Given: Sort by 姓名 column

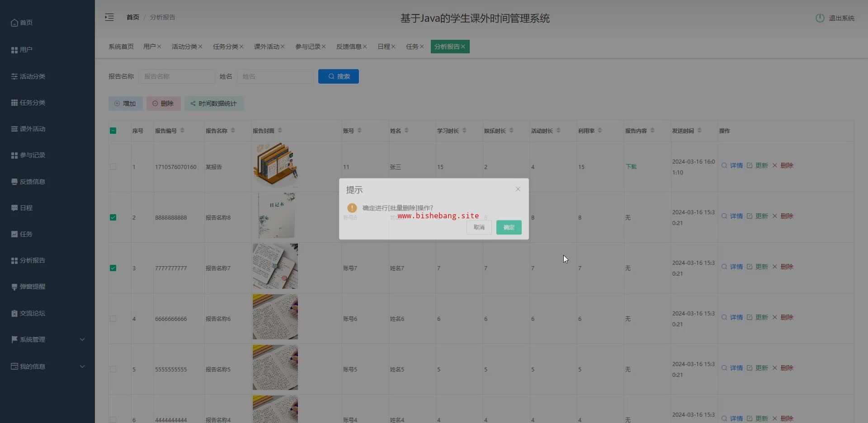Looking at the screenshot, I should click(406, 131).
